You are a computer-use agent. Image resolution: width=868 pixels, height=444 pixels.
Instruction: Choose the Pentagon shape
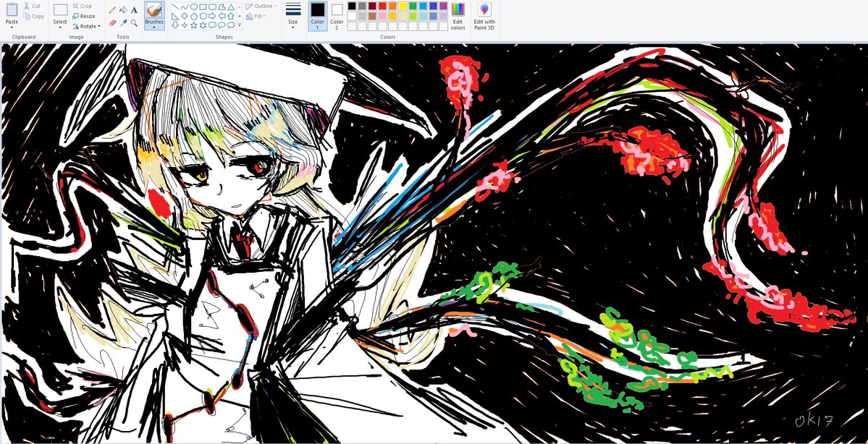[x=194, y=16]
